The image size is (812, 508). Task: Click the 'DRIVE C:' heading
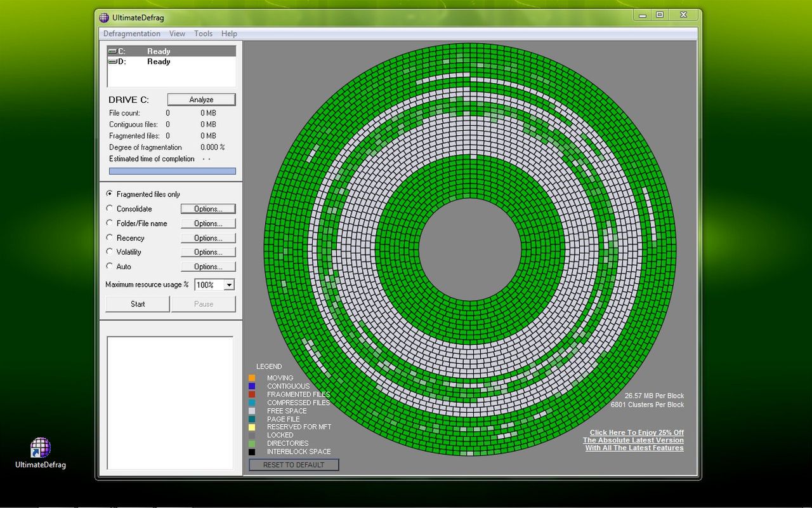tap(129, 100)
